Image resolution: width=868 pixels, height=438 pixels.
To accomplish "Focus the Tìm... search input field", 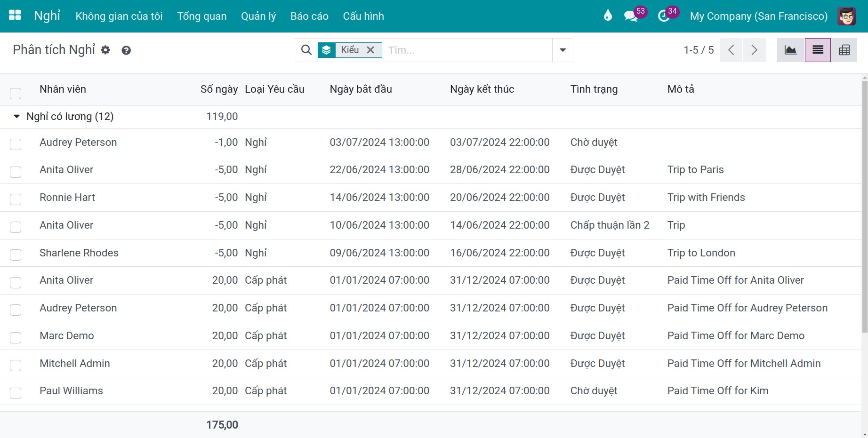I will pyautogui.click(x=468, y=50).
